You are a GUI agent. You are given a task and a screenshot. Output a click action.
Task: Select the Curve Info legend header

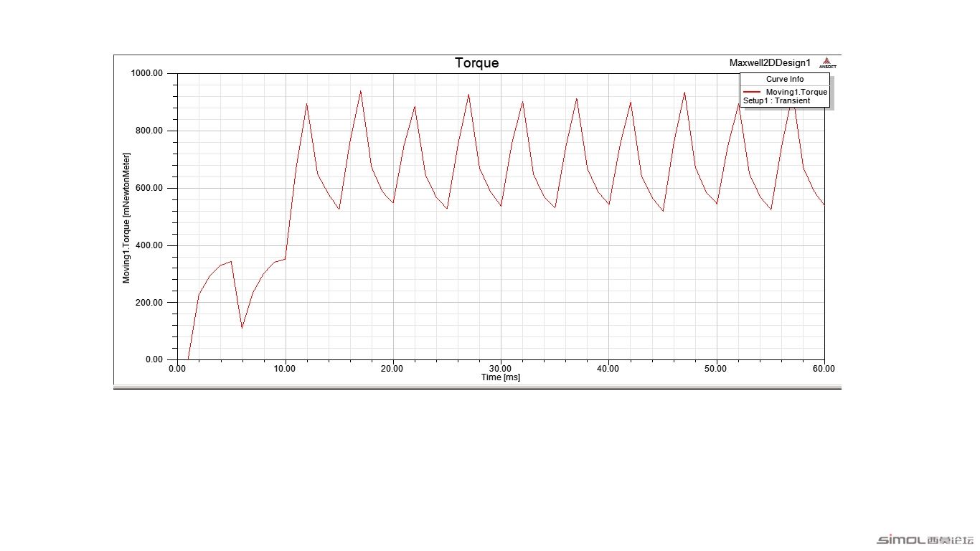(x=785, y=80)
